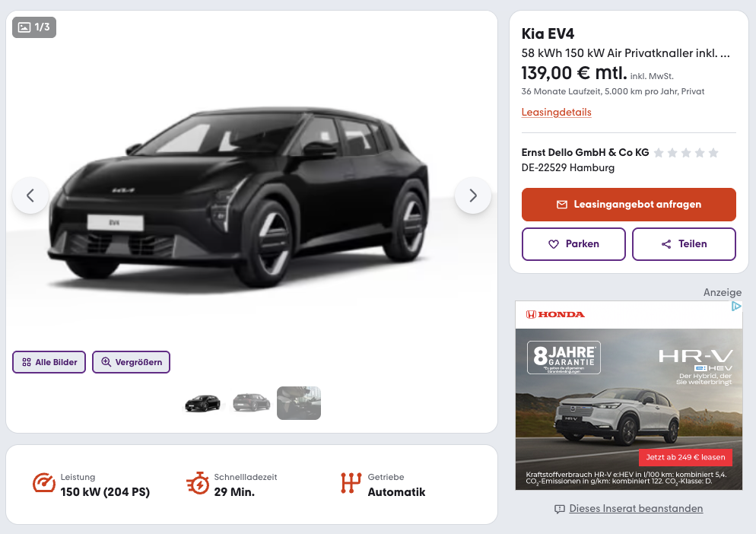The height and width of the screenshot is (534, 756).
Task: Open all images with Alle Bilder
Action: (x=49, y=362)
